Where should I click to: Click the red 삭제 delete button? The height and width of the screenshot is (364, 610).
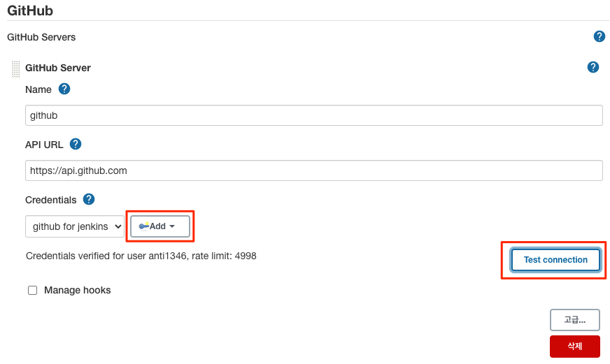tap(574, 346)
